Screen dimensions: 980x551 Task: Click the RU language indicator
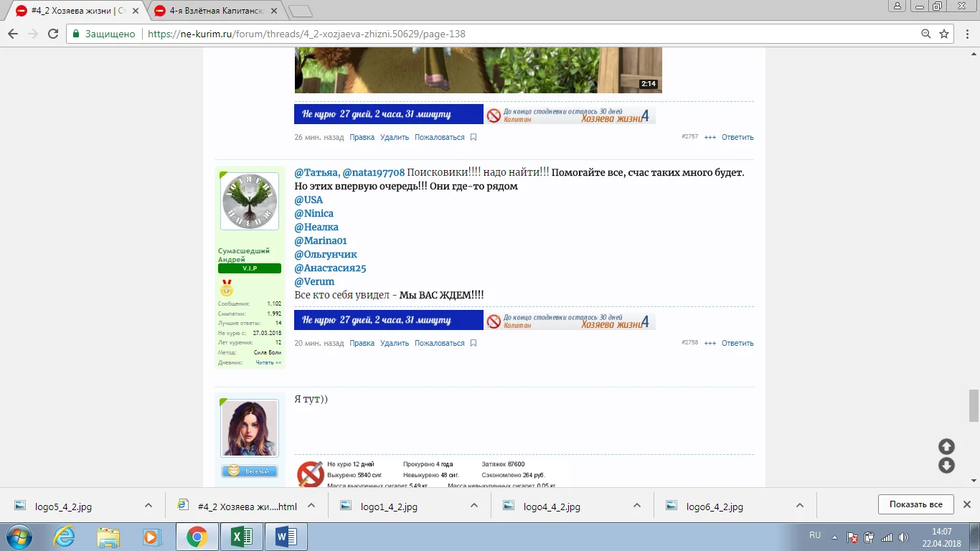point(815,535)
